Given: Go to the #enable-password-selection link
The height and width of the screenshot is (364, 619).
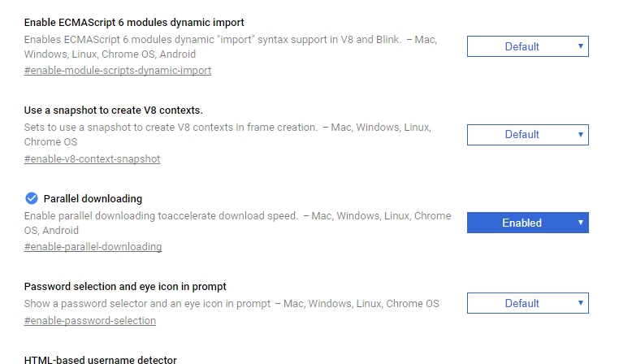Looking at the screenshot, I should [90, 320].
